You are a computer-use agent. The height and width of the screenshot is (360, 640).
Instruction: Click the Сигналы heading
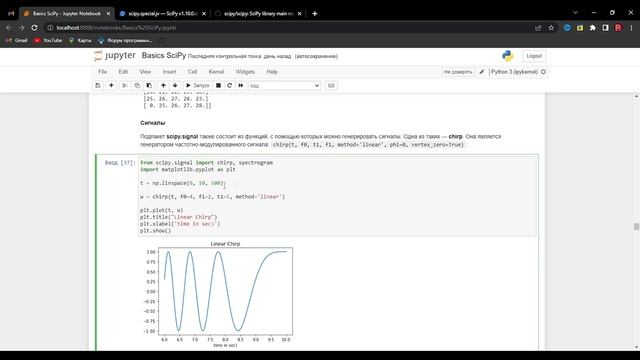coord(153,123)
